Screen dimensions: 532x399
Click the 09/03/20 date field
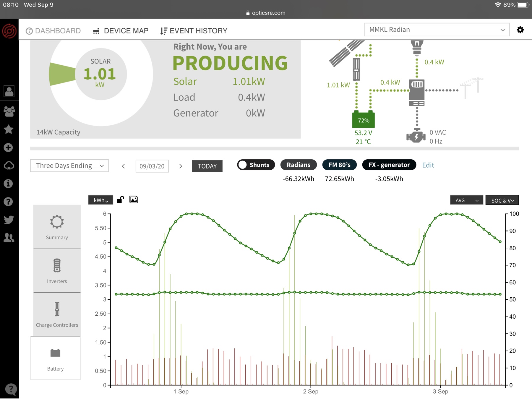pos(152,166)
